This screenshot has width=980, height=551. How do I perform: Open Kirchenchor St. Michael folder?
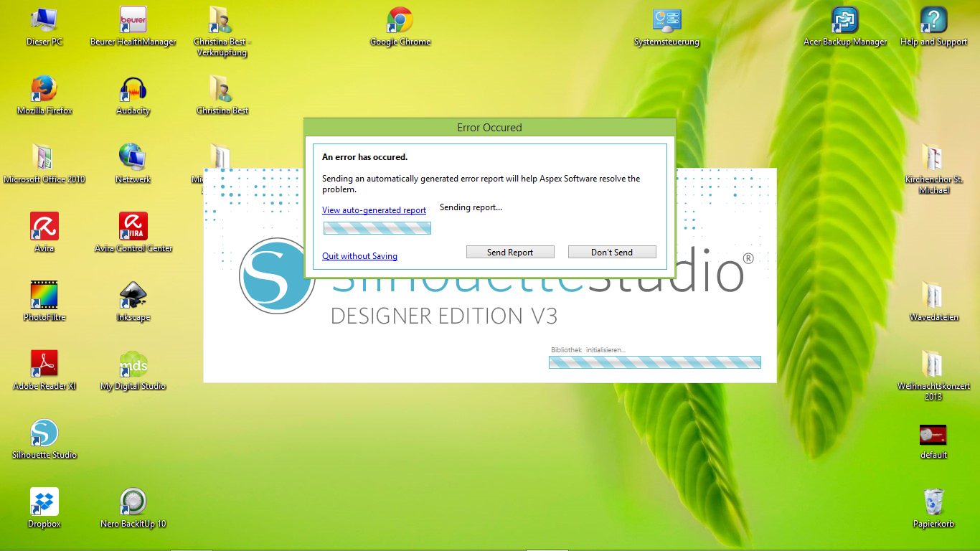click(x=933, y=169)
